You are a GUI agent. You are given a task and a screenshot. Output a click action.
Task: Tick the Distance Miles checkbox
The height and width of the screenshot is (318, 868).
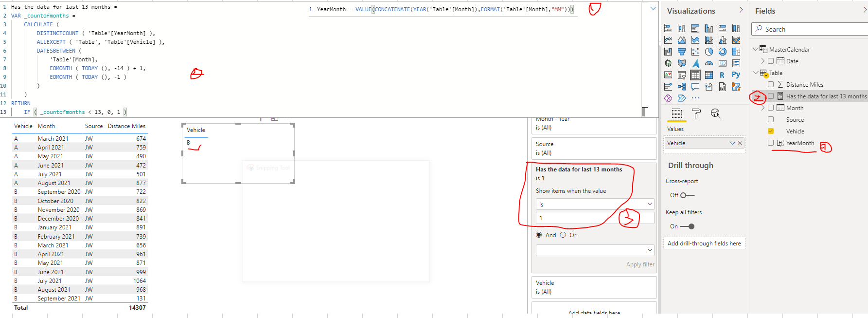pos(771,84)
